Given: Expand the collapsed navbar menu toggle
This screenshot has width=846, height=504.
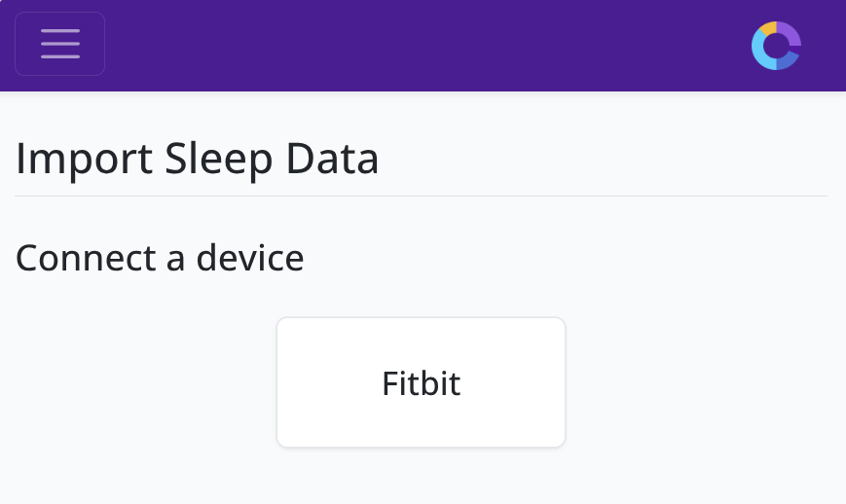Looking at the screenshot, I should (x=59, y=44).
